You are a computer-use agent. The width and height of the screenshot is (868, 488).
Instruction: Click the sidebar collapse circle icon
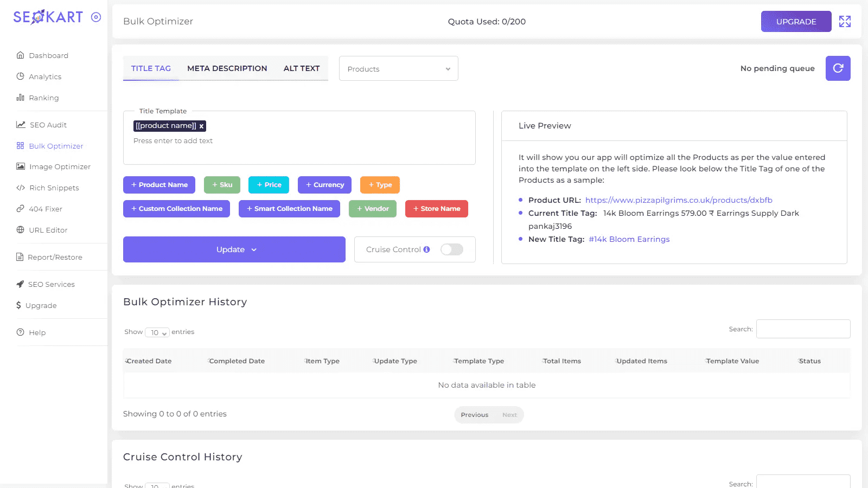coord(96,17)
